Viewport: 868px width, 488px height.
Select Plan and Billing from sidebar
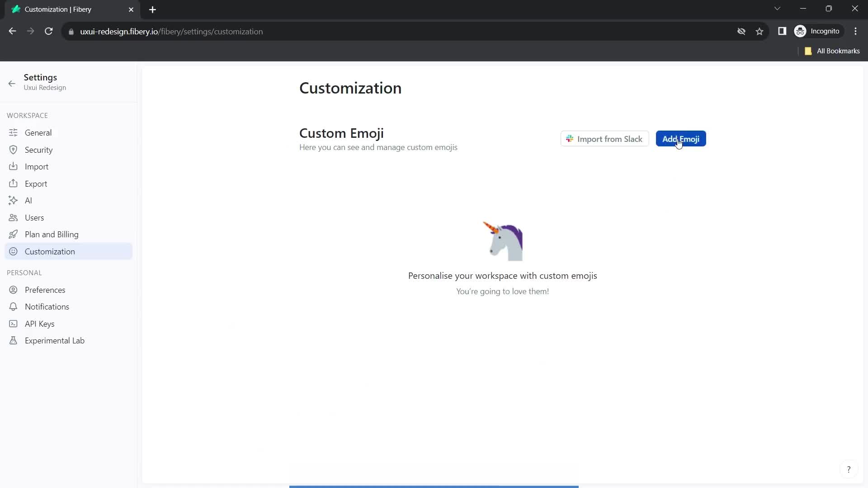coord(51,234)
